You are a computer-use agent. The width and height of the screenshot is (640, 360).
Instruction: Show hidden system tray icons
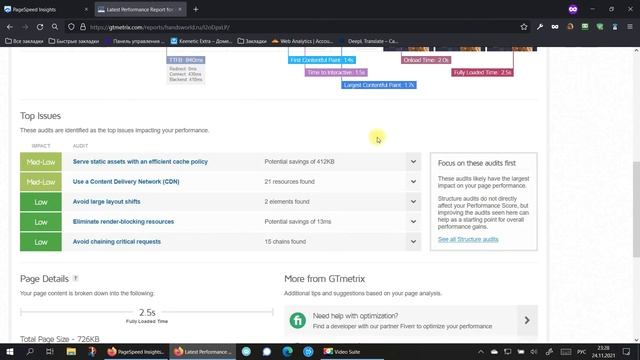[x=481, y=351]
